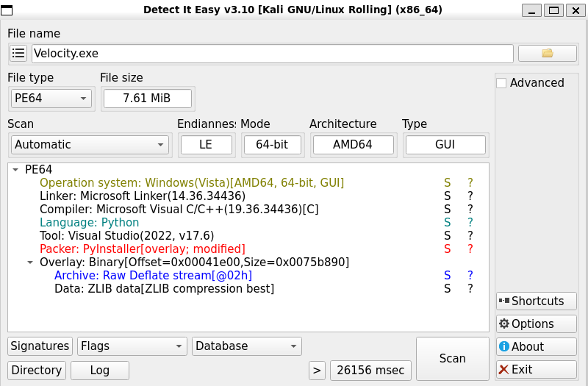Viewport: 588px width, 386px height.
Task: Start scanning with the Scan button
Action: coord(452,359)
